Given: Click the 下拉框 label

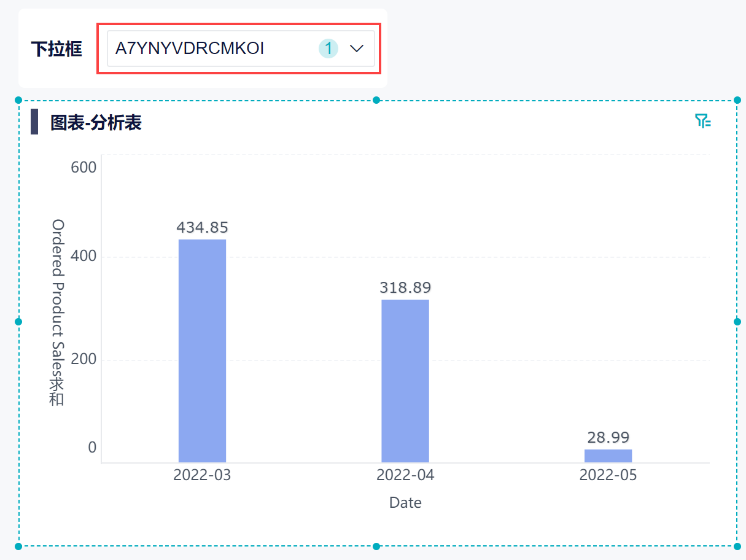Looking at the screenshot, I should (56, 49).
